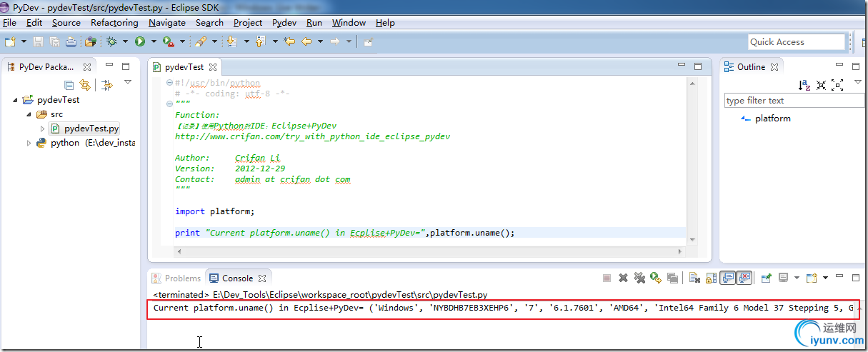Collapse the pydevTest project tree node
This screenshot has height=352, width=868.
coord(16,100)
